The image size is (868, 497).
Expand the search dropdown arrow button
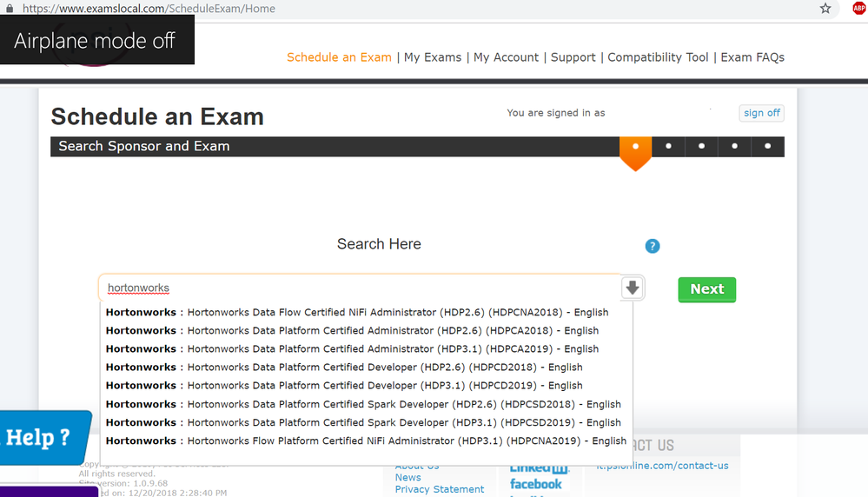click(x=633, y=288)
